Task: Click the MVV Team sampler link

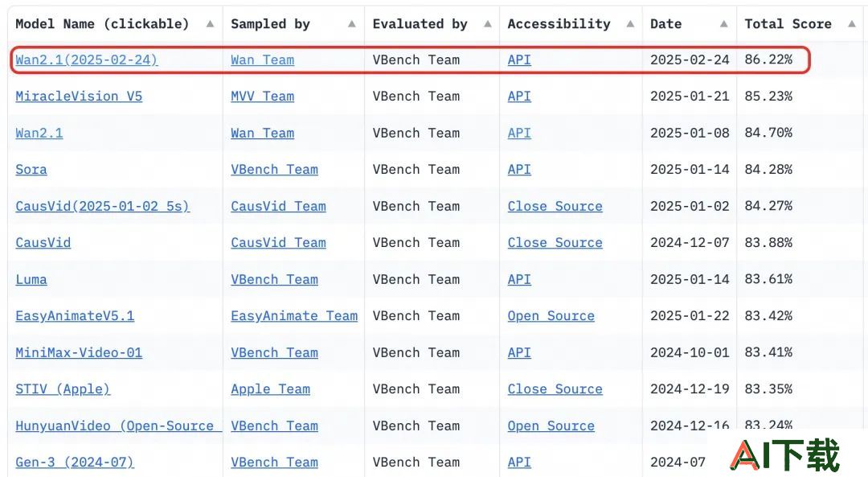Action: pyautogui.click(x=262, y=97)
